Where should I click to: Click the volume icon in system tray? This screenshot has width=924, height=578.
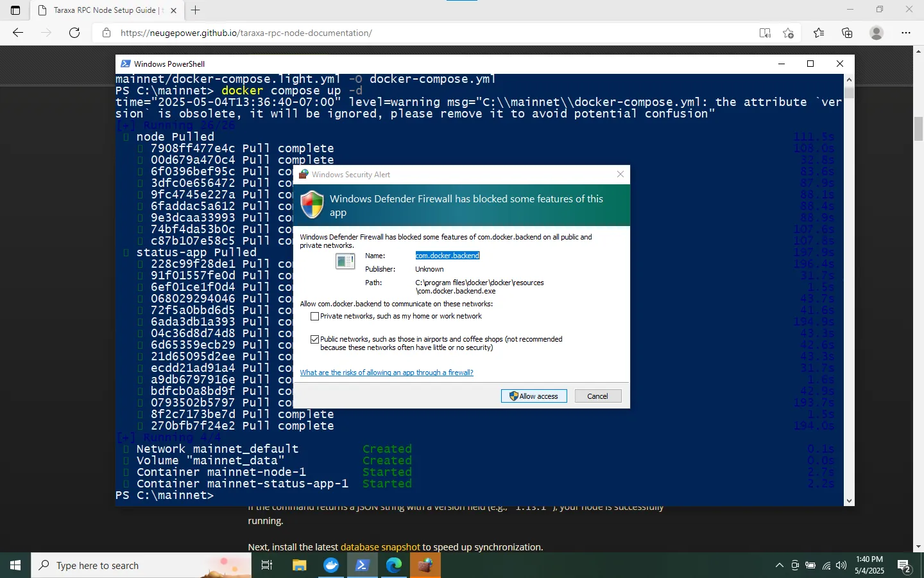pyautogui.click(x=841, y=566)
